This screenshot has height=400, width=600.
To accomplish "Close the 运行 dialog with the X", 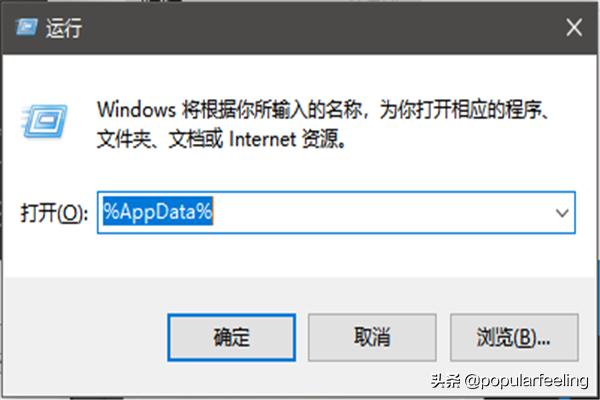I will point(574,28).
